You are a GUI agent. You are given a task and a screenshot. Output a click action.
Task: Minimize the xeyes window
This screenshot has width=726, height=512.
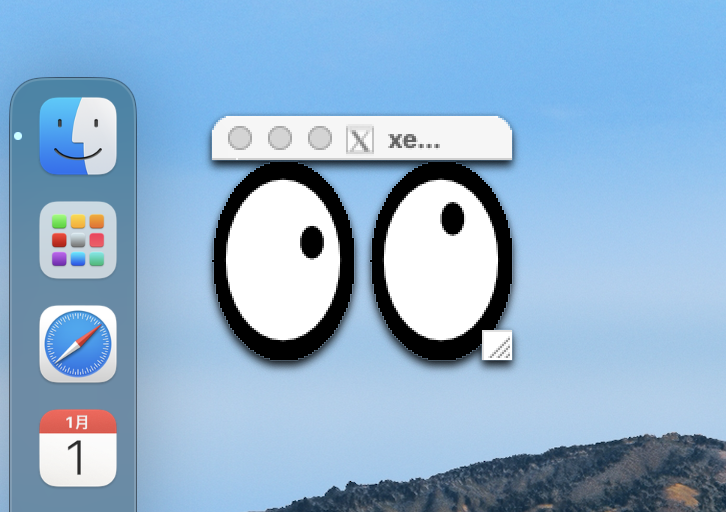[x=280, y=138]
